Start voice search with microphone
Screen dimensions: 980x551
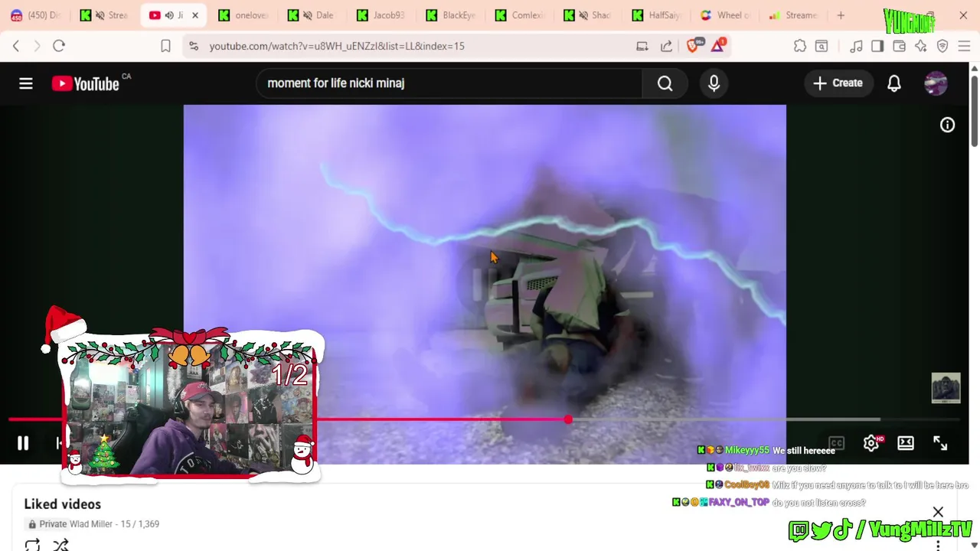[714, 83]
